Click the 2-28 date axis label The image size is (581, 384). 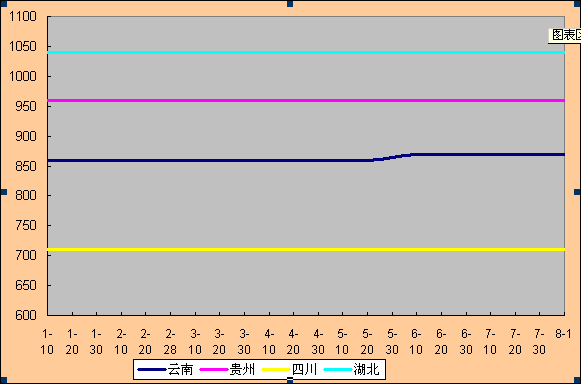[x=170, y=342]
